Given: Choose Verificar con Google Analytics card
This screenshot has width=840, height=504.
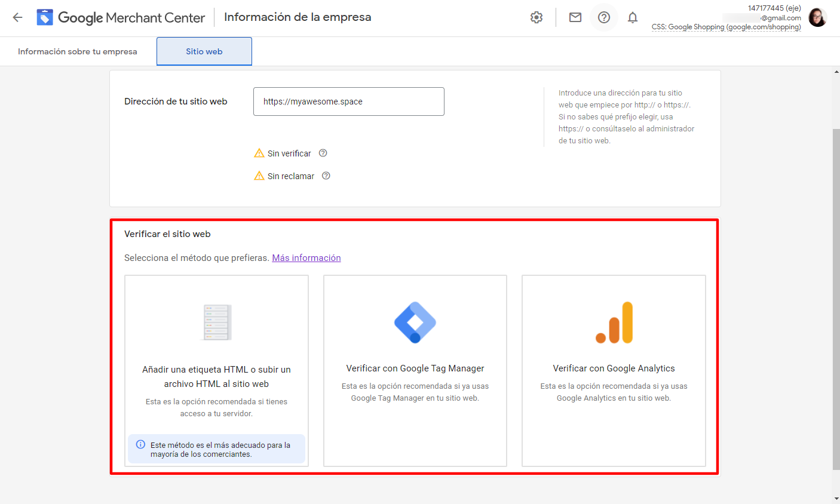Looking at the screenshot, I should coord(614,371).
